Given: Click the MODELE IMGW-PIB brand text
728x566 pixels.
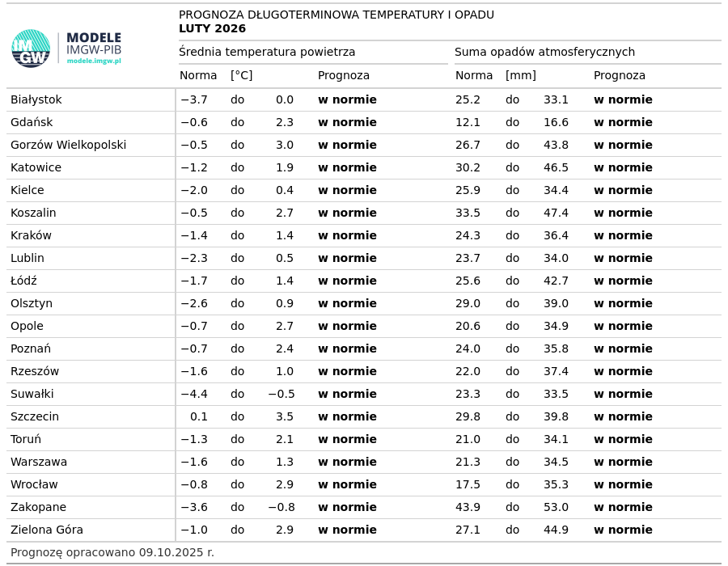Looking at the screenshot, I should (x=94, y=44).
